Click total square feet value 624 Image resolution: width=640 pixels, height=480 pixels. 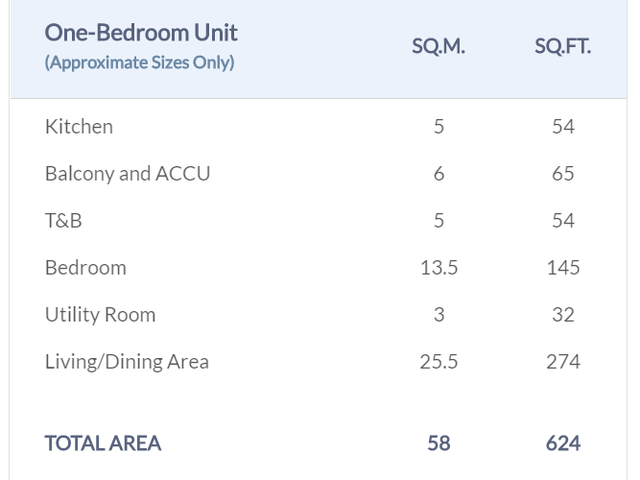coord(563,443)
